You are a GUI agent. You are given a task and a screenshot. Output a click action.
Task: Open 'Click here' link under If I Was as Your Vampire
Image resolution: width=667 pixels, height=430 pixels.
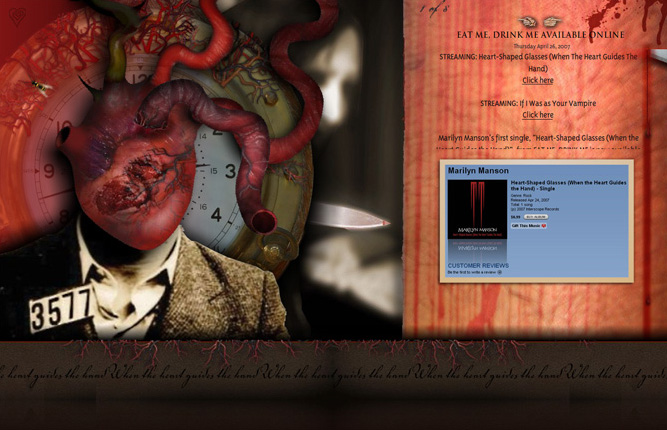pos(538,114)
